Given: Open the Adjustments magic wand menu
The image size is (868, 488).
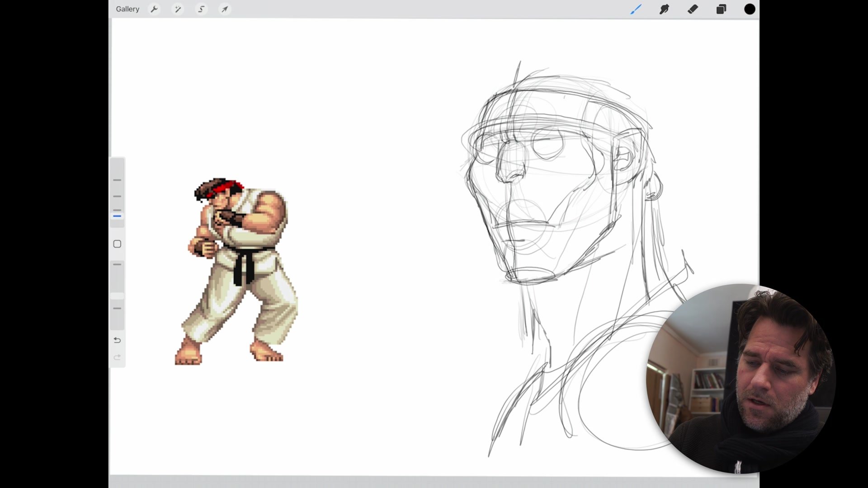Looking at the screenshot, I should pos(178,9).
